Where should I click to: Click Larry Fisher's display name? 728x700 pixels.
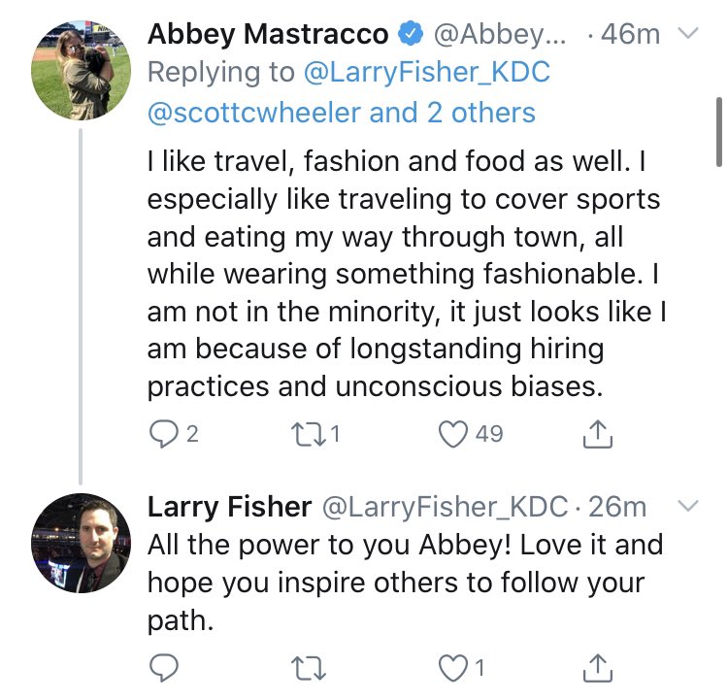tap(229, 506)
